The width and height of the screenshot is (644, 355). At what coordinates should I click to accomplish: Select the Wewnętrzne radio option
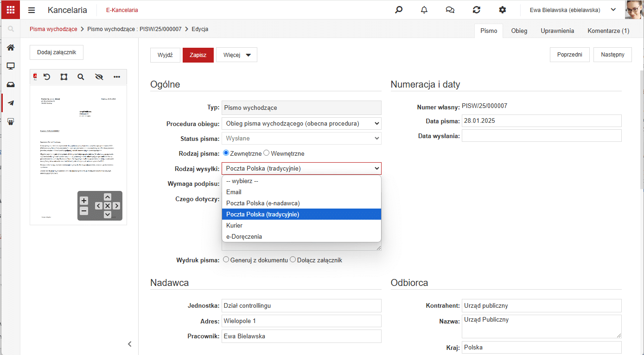tap(267, 153)
